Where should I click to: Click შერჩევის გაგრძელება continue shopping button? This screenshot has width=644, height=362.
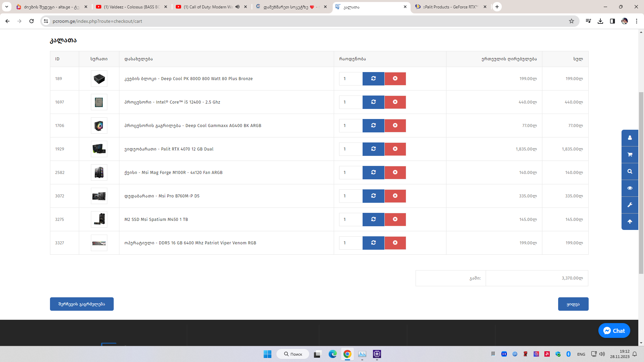coord(82,304)
